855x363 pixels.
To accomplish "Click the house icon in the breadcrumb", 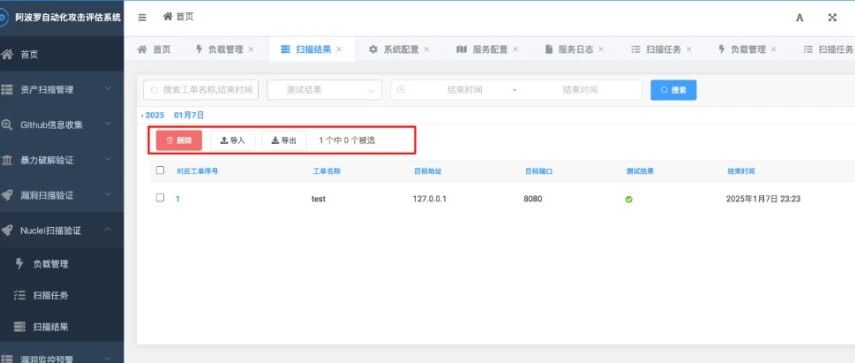I will click(x=167, y=17).
